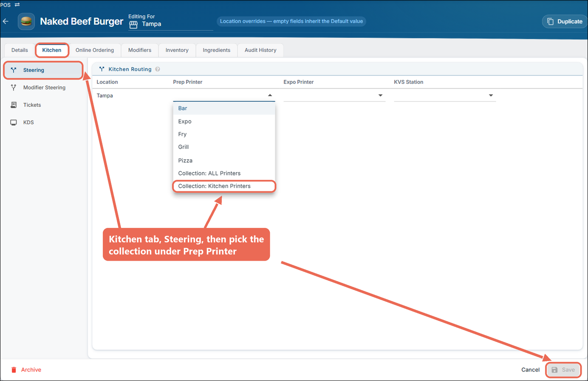The width and height of the screenshot is (588, 381).
Task: Switch to the Kitchen tab
Action: click(x=52, y=50)
